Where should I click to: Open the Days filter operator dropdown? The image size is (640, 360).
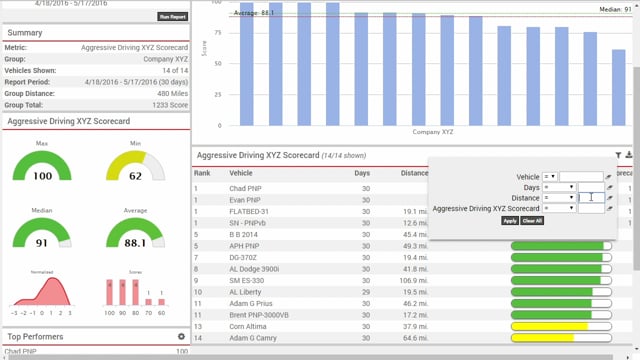(559, 187)
